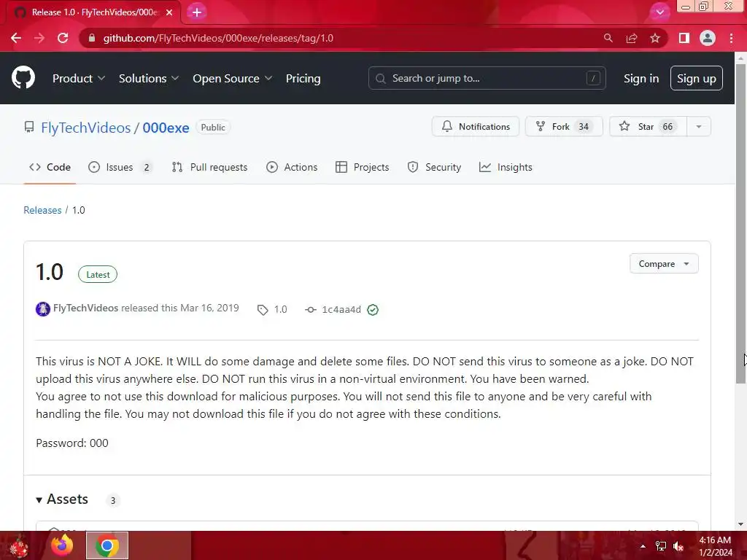The width and height of the screenshot is (747, 560).
Task: Open new browser tab with plus icon
Action: (197, 12)
